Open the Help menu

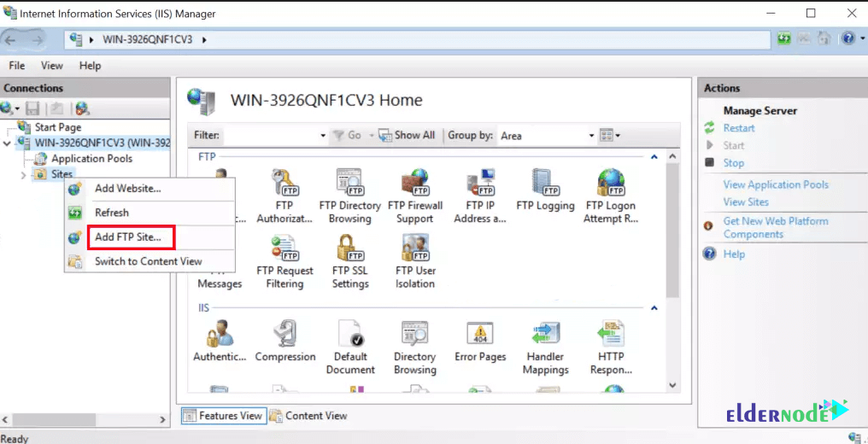pyautogui.click(x=90, y=66)
